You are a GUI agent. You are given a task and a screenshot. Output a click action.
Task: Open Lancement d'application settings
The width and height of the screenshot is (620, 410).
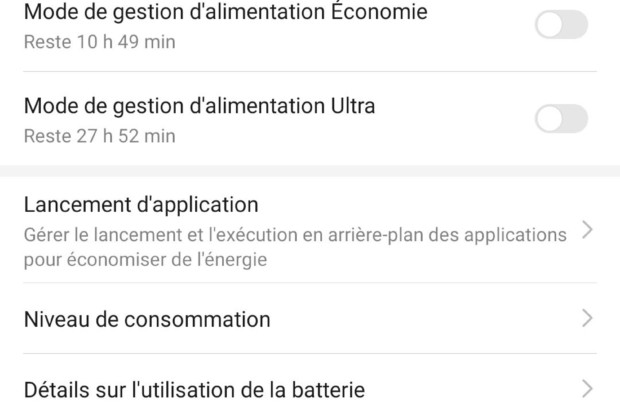(x=141, y=205)
